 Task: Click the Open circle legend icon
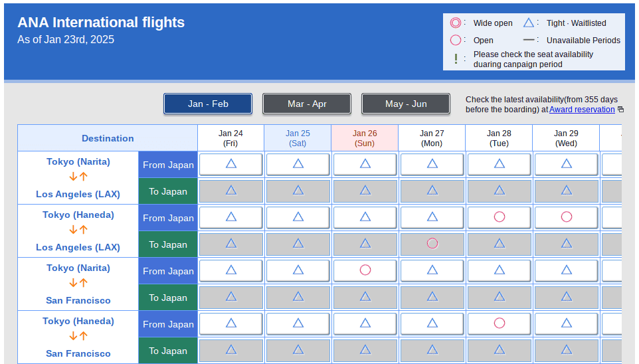pyautogui.click(x=456, y=40)
